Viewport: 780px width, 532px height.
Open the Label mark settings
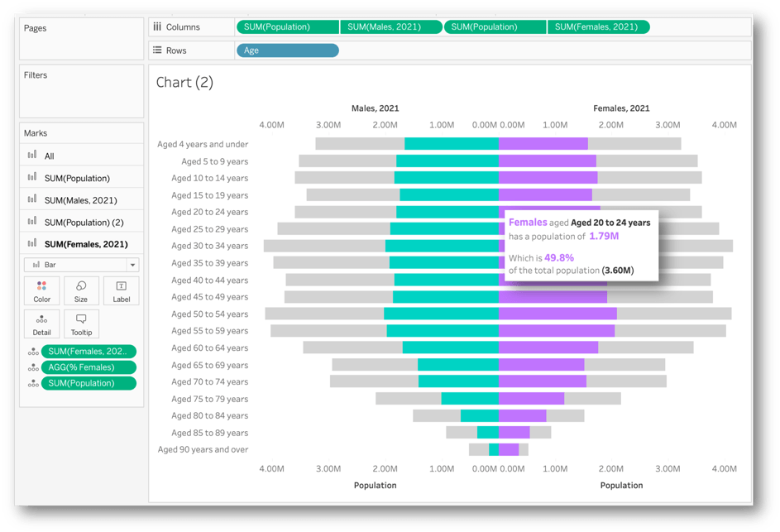pos(121,291)
